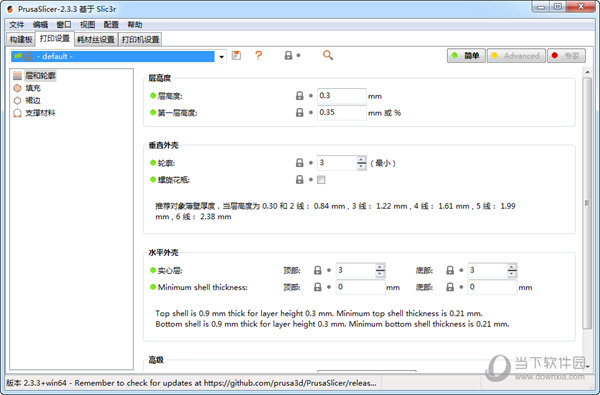600x395 pixels.
Task: Open the orange question mark help icon
Action: point(259,55)
